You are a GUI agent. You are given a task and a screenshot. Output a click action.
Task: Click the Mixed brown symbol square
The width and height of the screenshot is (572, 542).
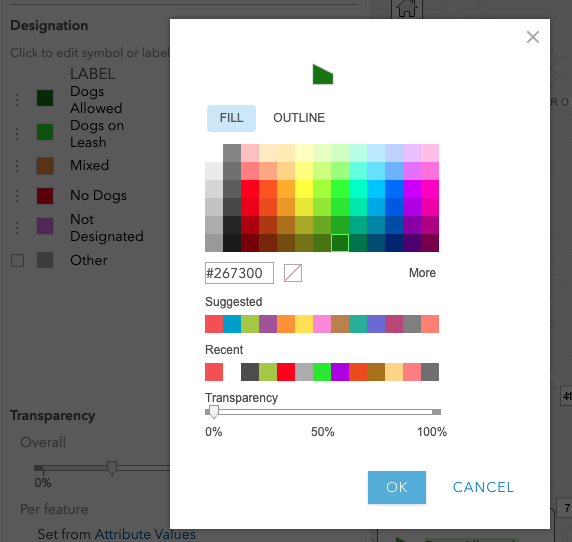45,166
